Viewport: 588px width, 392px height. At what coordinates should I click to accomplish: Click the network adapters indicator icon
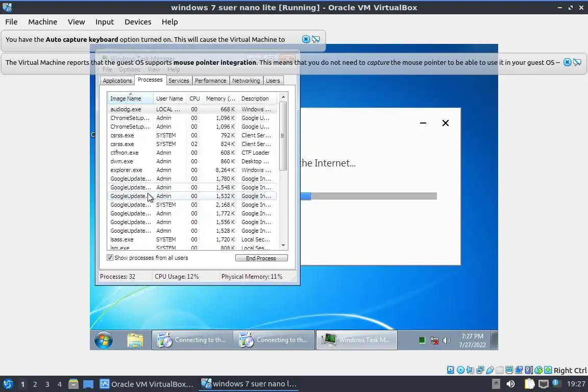tap(480, 370)
